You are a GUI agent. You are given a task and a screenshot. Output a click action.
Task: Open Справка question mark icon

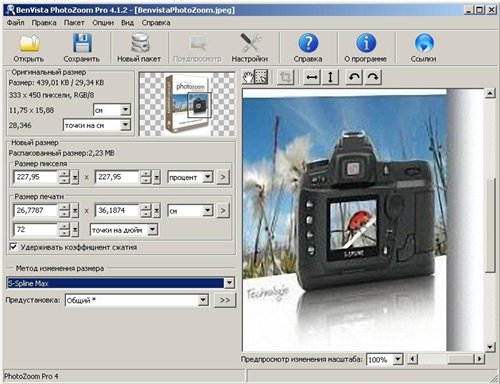tap(308, 43)
